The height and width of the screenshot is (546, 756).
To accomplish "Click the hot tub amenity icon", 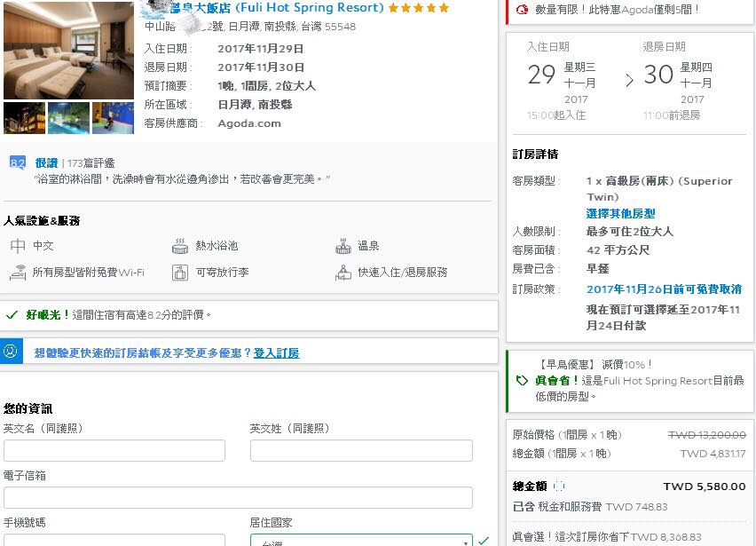I will [180, 246].
